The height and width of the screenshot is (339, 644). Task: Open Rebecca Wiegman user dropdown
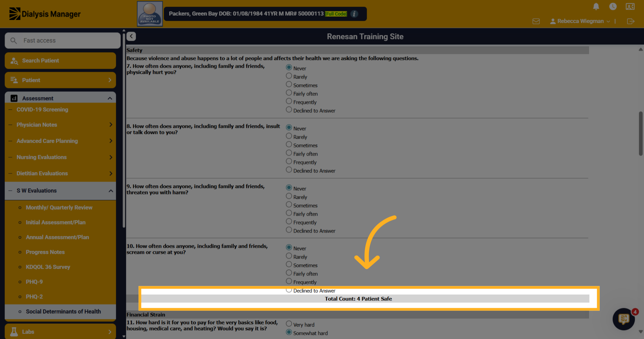580,21
